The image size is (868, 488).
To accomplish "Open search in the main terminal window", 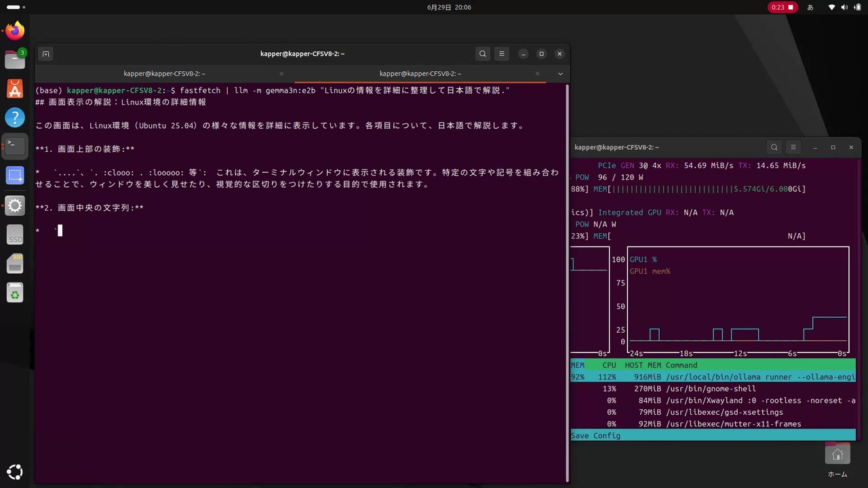I will tap(482, 54).
